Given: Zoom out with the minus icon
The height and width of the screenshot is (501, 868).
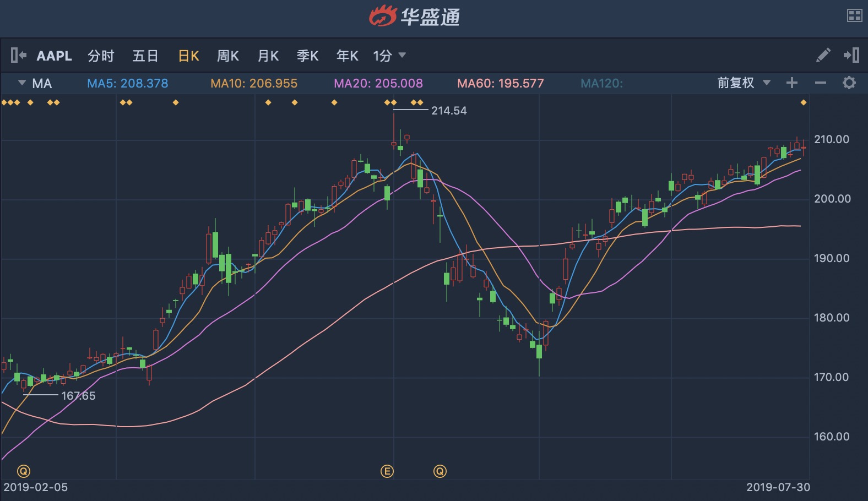Looking at the screenshot, I should coord(821,83).
